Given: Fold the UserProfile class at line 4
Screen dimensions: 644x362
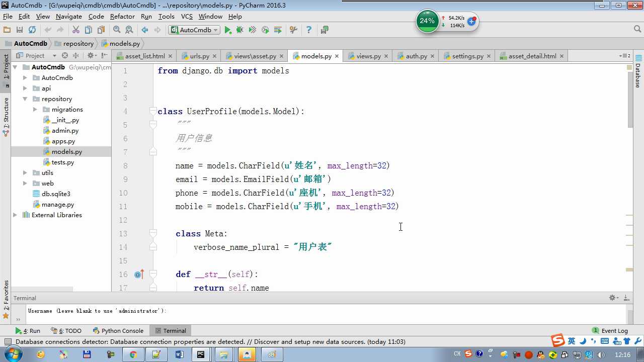Looking at the screenshot, I should [x=153, y=112].
